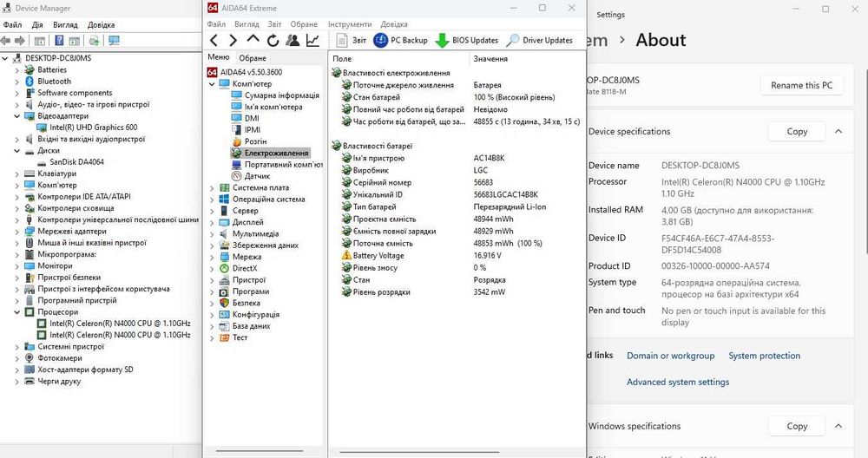This screenshot has width=868, height=458.
Task: Open Driver Updates in AIDA64
Action: (539, 41)
